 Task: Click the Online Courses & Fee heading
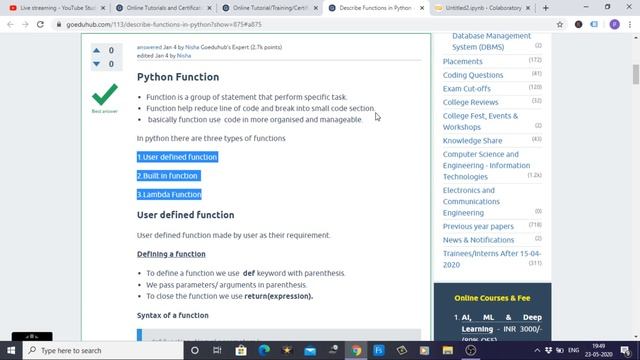coord(492,298)
